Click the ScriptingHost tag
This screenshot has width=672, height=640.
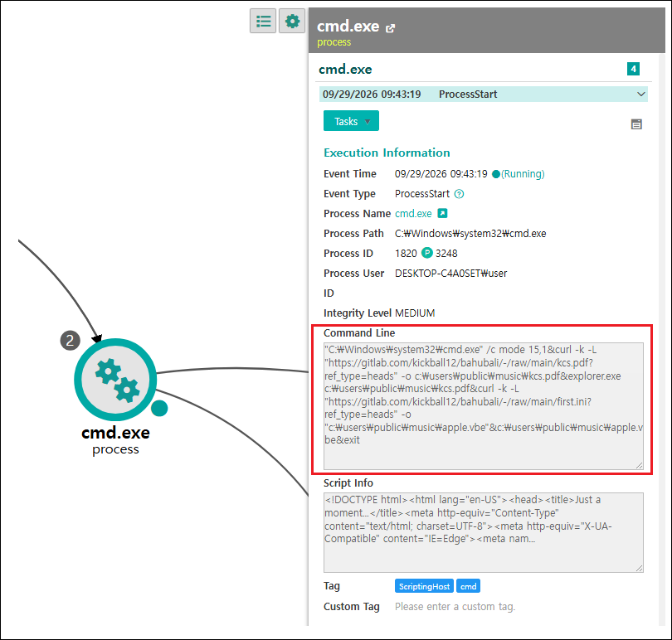coord(424,586)
